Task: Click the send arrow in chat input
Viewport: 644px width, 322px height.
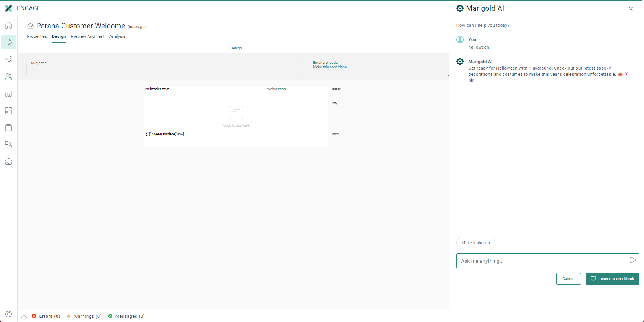Action: coord(633,260)
